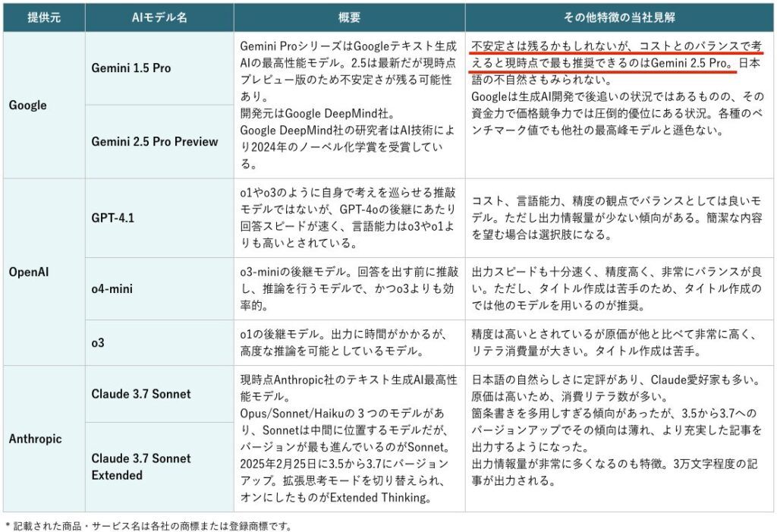Select the o3 model name cell
The image size is (777, 532).
(x=159, y=342)
